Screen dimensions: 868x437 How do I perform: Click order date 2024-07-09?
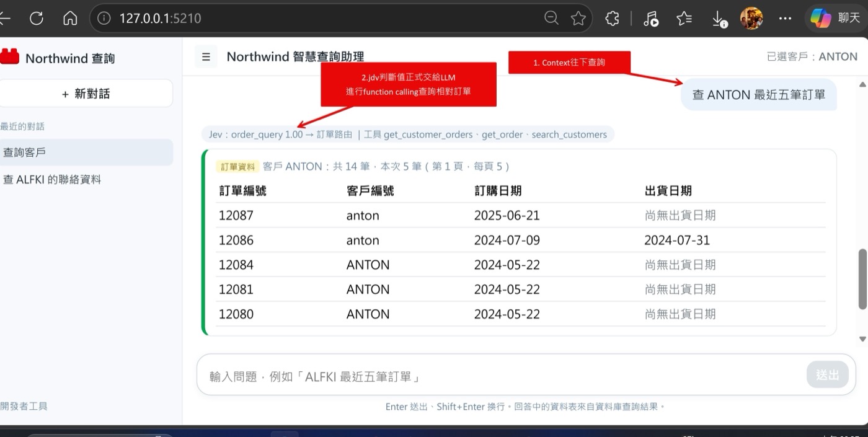click(x=507, y=241)
